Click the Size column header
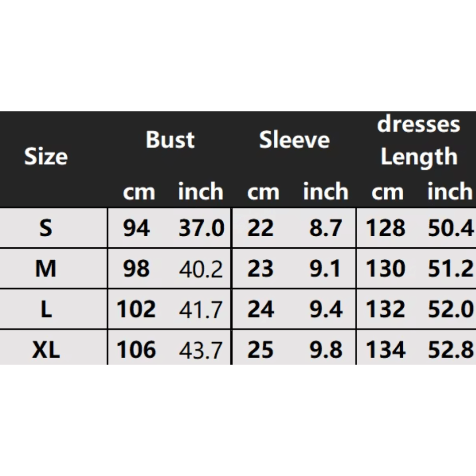This screenshot has height=476, width=476. pos(46,156)
